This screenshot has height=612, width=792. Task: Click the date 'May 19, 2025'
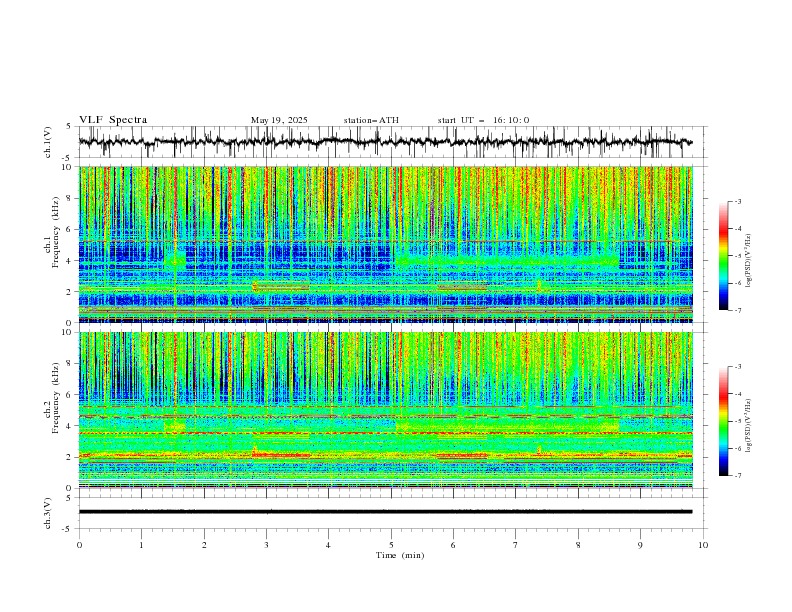click(x=279, y=120)
